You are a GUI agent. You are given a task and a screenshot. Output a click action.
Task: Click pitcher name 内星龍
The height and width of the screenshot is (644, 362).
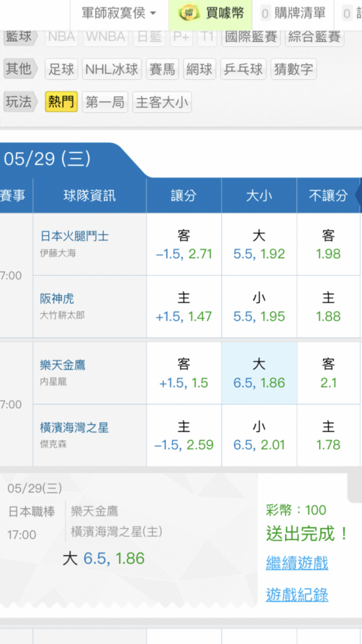point(53,382)
